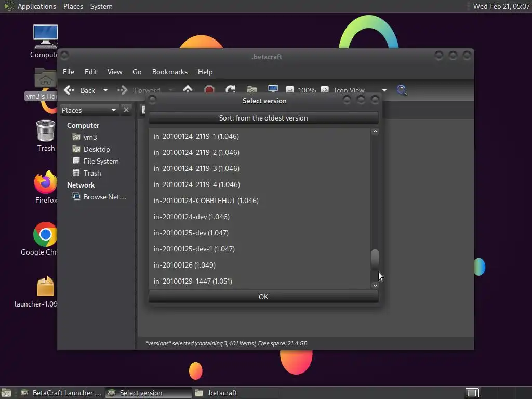Screen dimensions: 532x399
Task: Click the Select version taskbar button
Action: [x=149, y=393]
